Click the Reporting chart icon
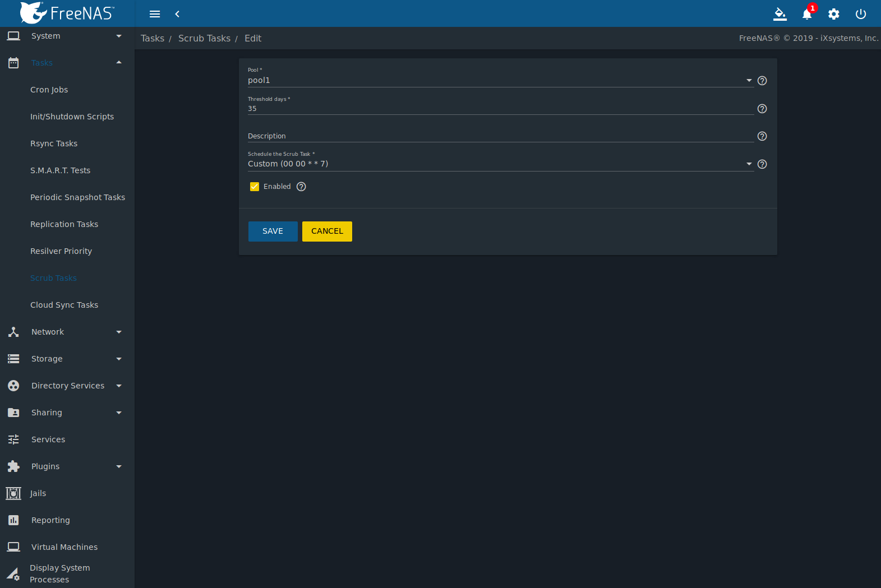This screenshot has height=588, width=881. point(13,520)
